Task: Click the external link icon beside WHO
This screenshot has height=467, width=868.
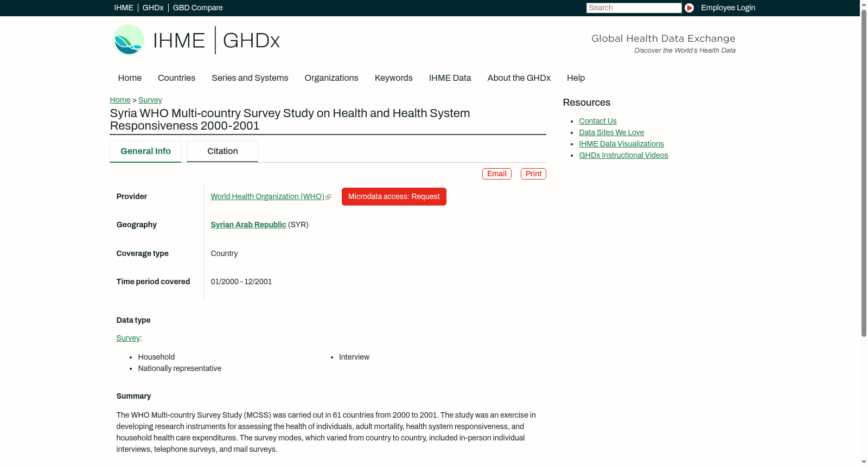Action: [x=328, y=197]
